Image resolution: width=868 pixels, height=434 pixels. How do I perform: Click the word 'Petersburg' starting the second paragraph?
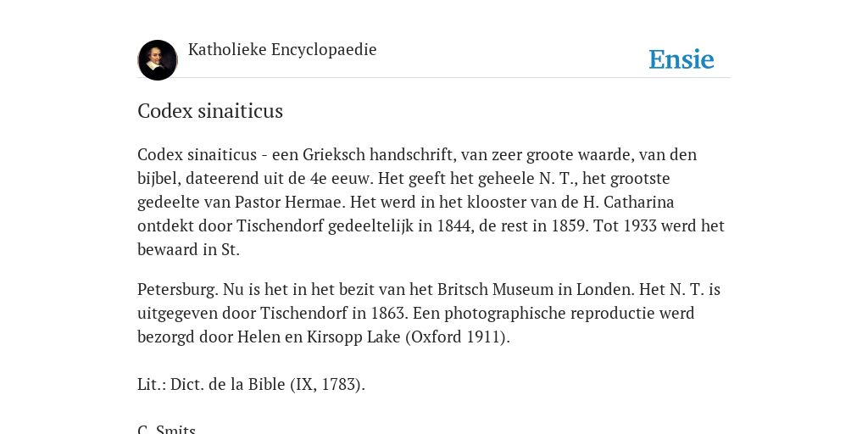click(178, 290)
